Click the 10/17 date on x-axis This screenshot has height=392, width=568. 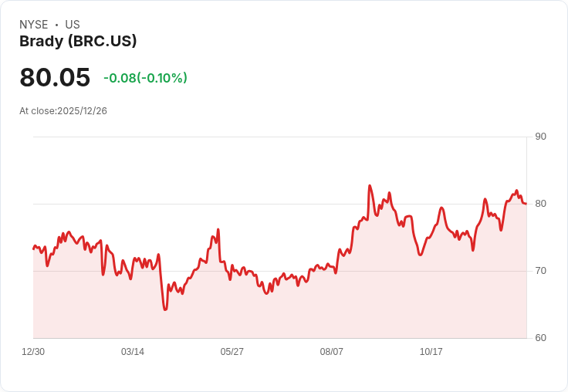(431, 352)
